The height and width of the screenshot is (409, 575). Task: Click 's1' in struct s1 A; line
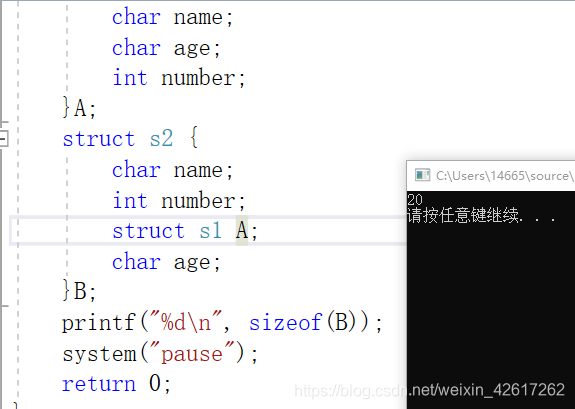coord(211,231)
